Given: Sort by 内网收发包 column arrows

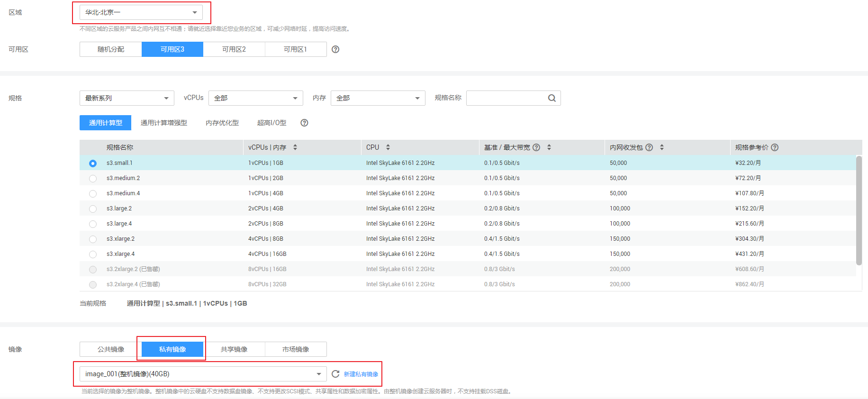Looking at the screenshot, I should (x=662, y=147).
